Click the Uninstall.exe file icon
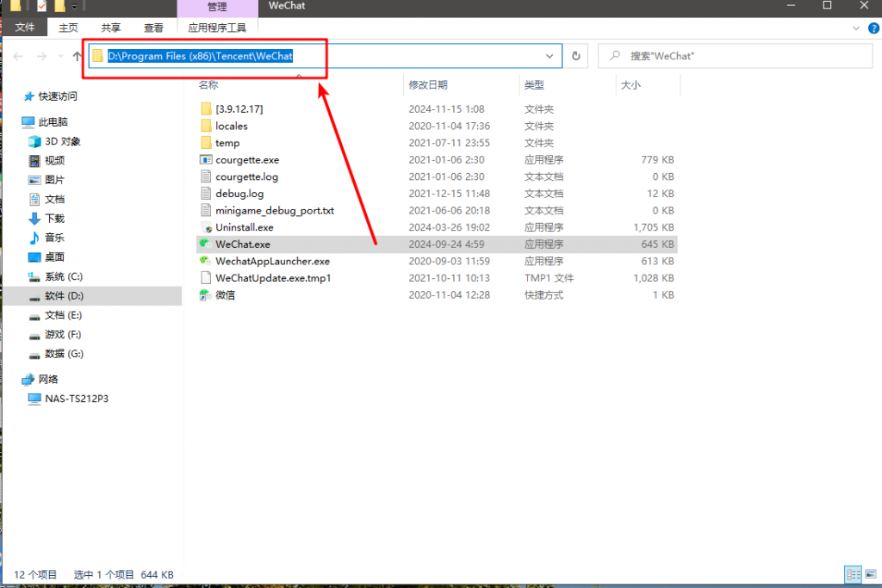 click(x=206, y=227)
